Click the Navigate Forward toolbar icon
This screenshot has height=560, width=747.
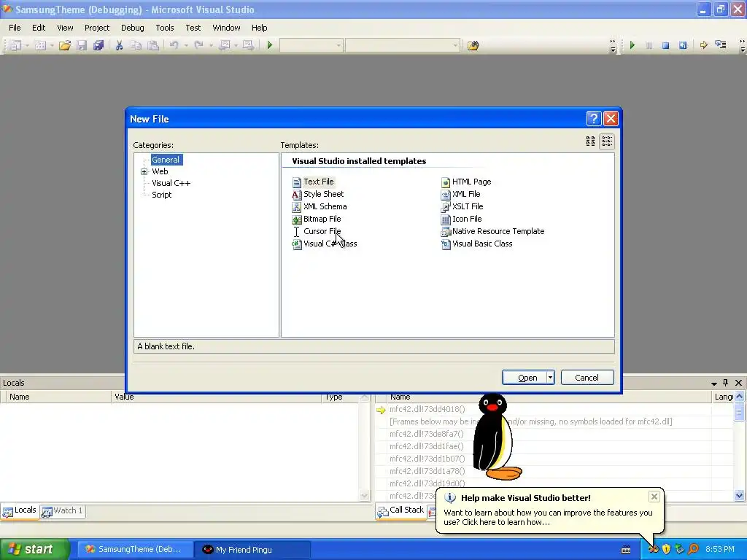[x=248, y=45]
